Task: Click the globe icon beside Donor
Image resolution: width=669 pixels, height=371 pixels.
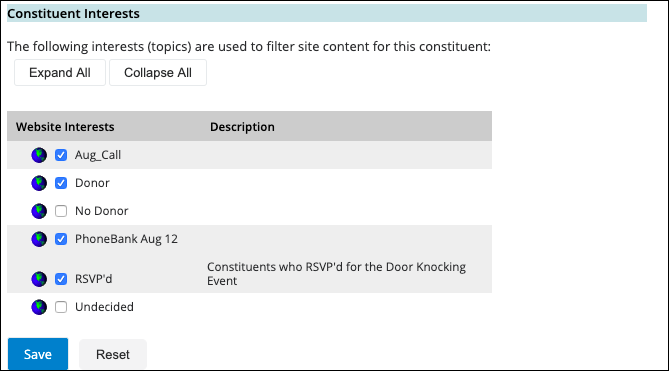Action: click(x=39, y=183)
